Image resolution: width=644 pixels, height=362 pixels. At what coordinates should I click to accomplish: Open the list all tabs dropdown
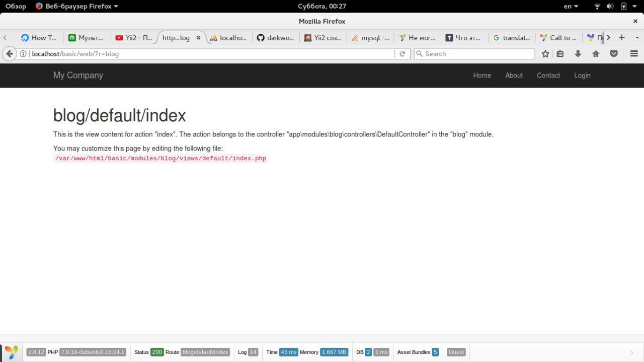pos(636,37)
